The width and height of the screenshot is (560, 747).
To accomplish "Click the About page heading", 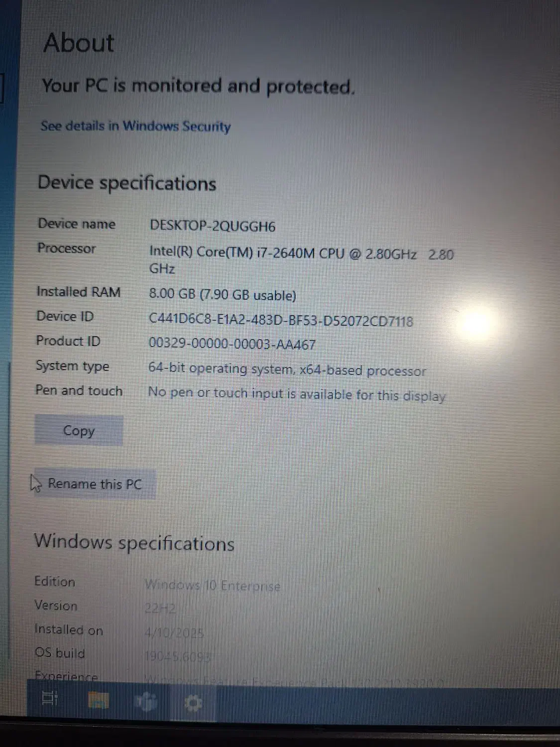I will pos(79,43).
